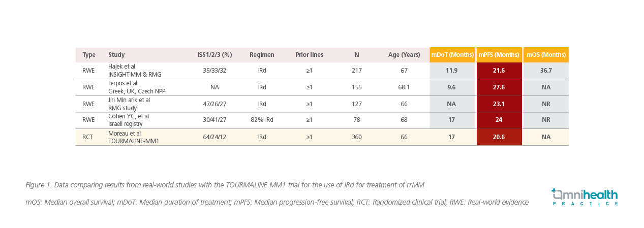The height and width of the screenshot is (228, 644).
Task: Select the mDoT (Months) column header
Action: coord(451,55)
